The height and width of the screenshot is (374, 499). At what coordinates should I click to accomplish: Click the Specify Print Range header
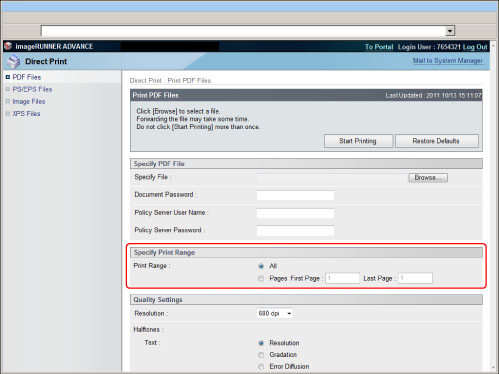[306, 252]
